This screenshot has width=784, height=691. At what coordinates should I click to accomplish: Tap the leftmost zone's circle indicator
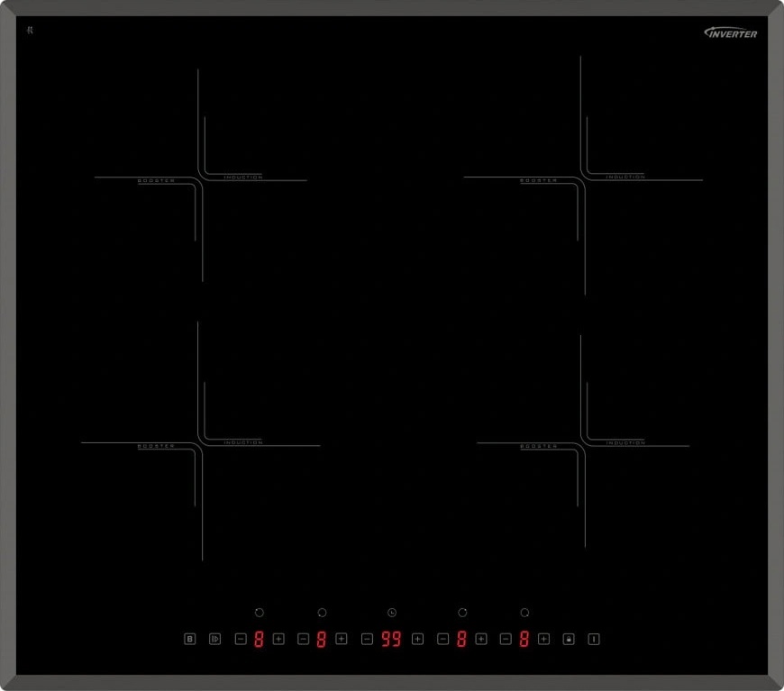(x=260, y=613)
